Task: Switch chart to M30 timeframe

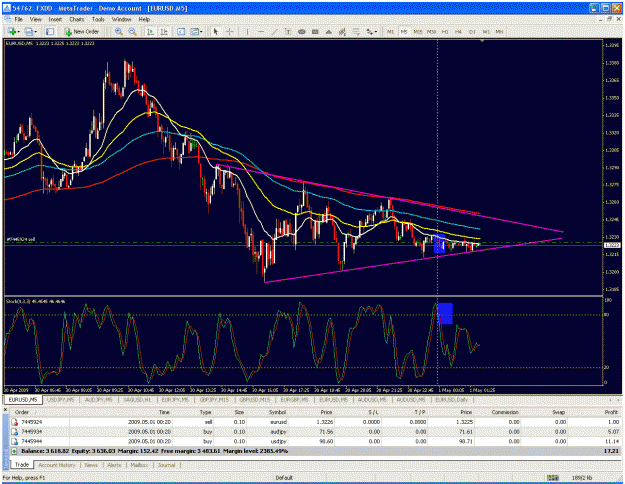Action: [431, 31]
